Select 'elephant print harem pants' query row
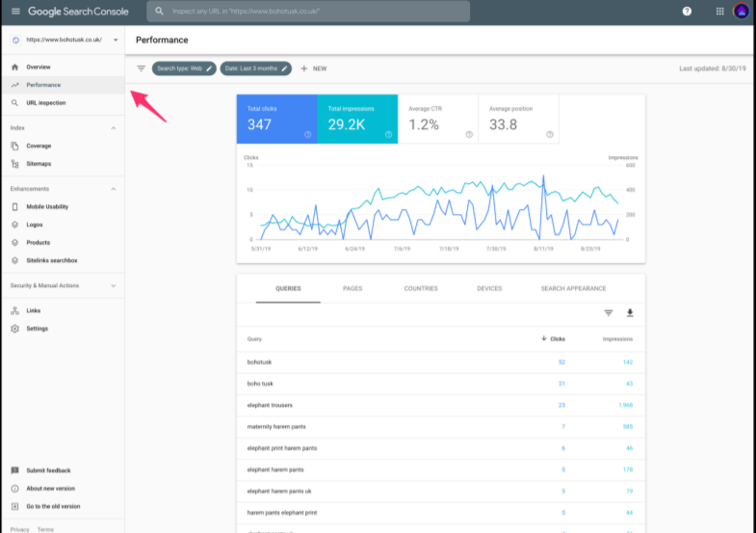Viewport: 756px width, 533px height. point(441,448)
